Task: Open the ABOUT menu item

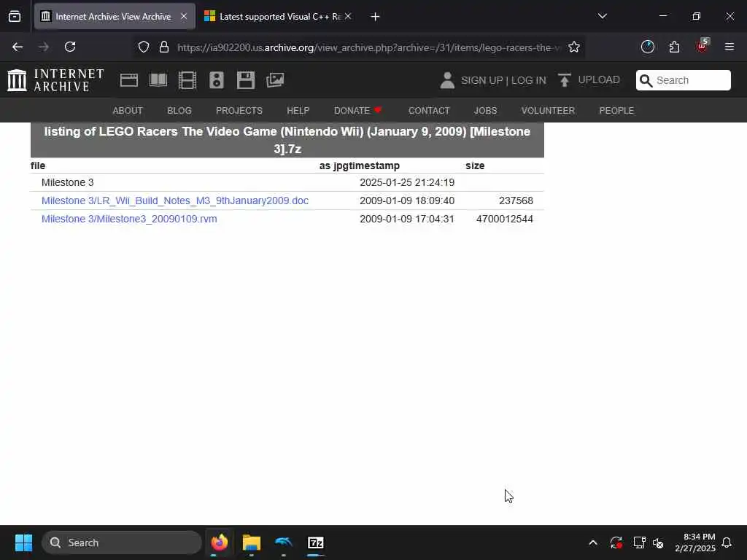Action: (x=128, y=111)
